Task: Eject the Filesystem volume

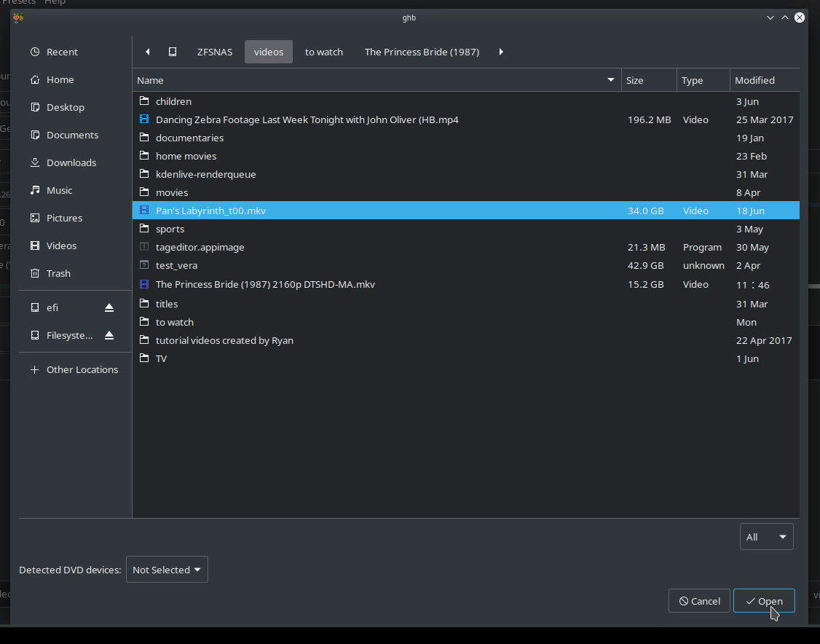Action: [109, 335]
